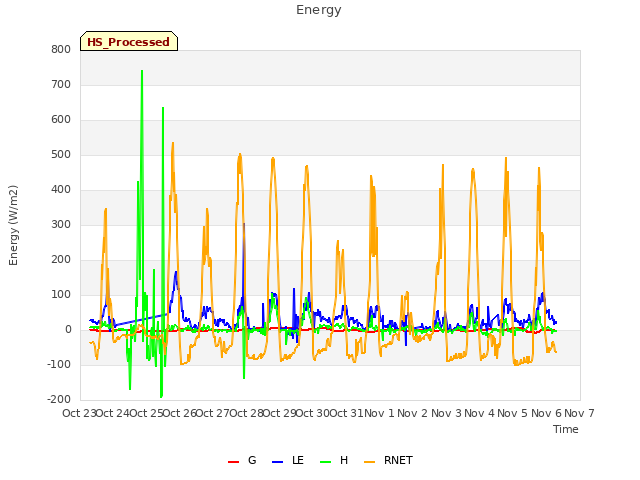Click the 300 y-axis tick label
This screenshot has width=640, height=480.
point(61,224)
